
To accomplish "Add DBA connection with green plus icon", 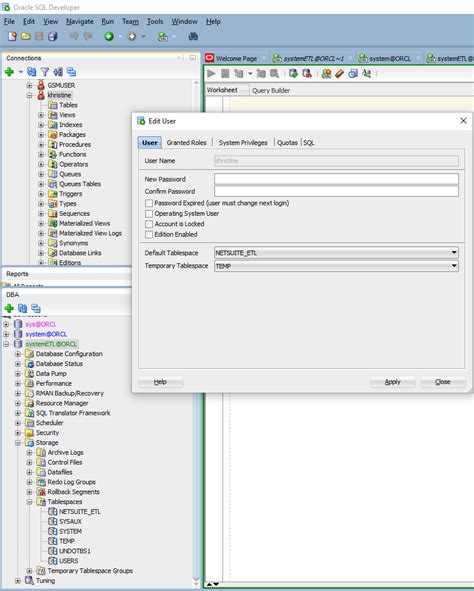I will (9, 308).
